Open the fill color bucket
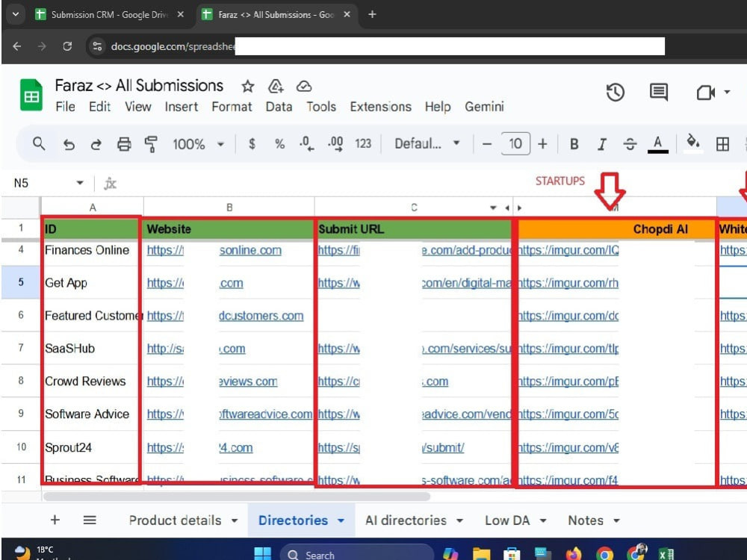Image resolution: width=747 pixels, height=560 pixels. click(692, 143)
